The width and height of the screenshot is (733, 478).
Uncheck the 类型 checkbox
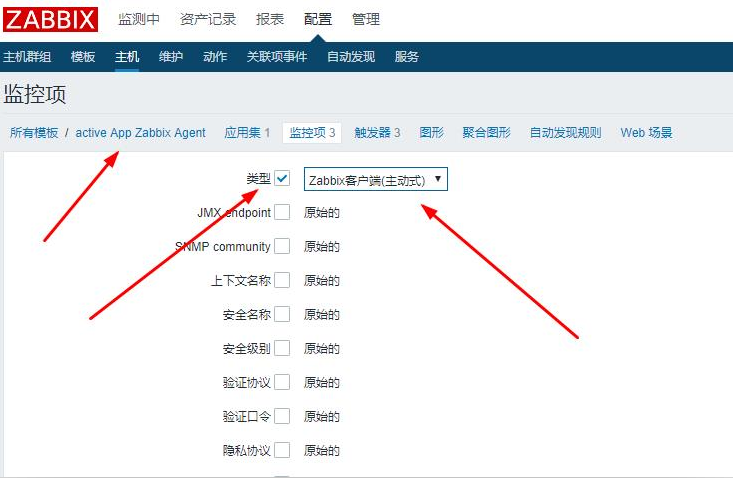[282, 178]
